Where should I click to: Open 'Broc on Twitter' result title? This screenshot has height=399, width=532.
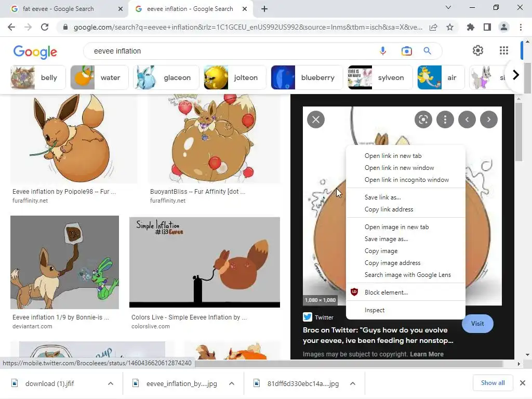point(378,335)
